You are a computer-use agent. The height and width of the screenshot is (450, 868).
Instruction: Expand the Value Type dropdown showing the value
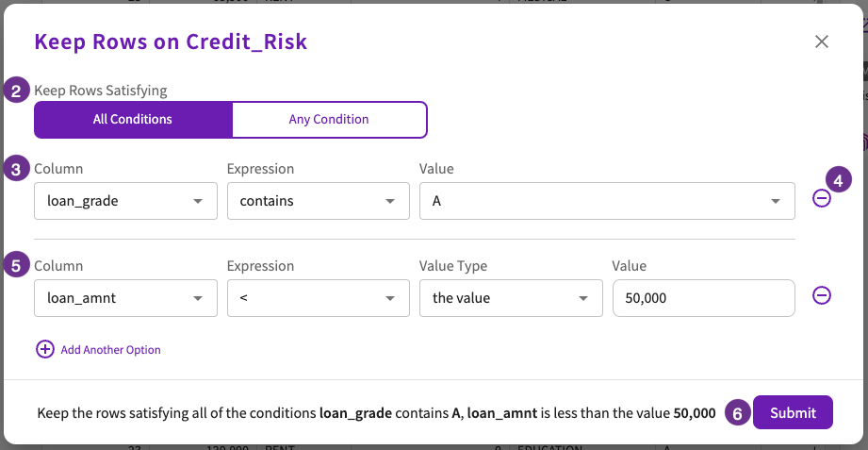511,298
